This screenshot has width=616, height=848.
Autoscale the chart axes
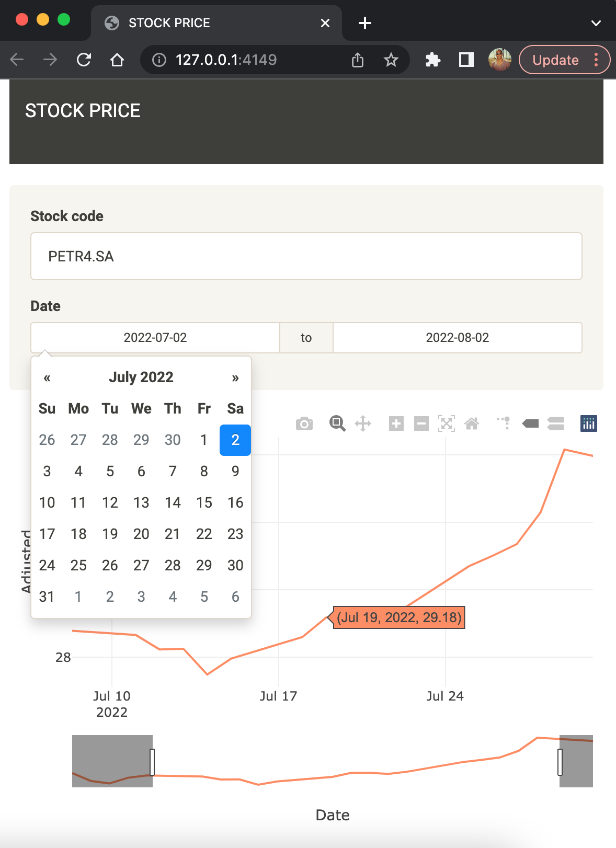pyautogui.click(x=447, y=423)
